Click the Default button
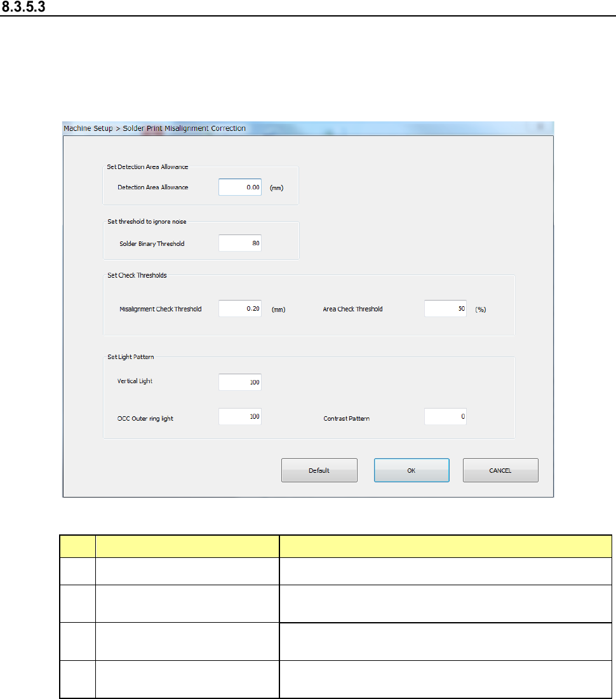This screenshot has width=616, height=699. pyautogui.click(x=319, y=470)
